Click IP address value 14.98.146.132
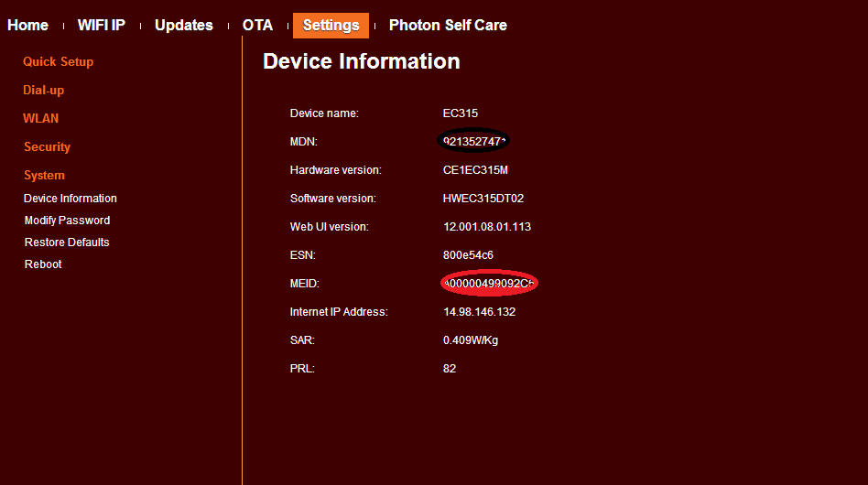 coord(480,312)
